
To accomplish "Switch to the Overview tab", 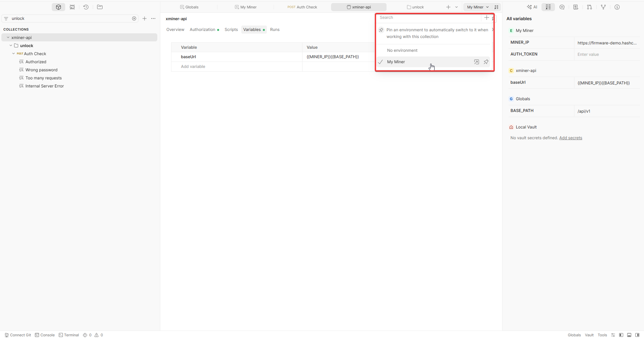I will (x=175, y=30).
